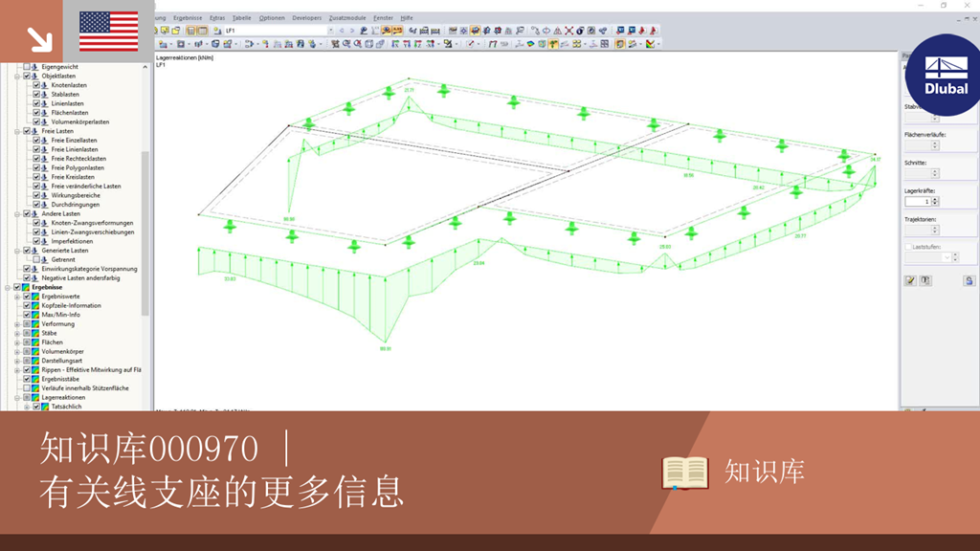Click the red X icon in top toolbar
This screenshot has width=980, height=551.
pos(568,30)
